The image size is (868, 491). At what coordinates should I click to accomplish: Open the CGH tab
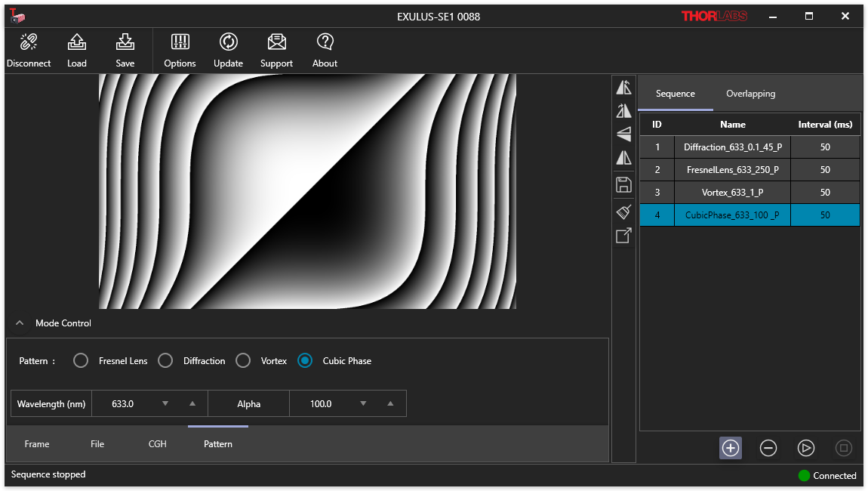157,444
